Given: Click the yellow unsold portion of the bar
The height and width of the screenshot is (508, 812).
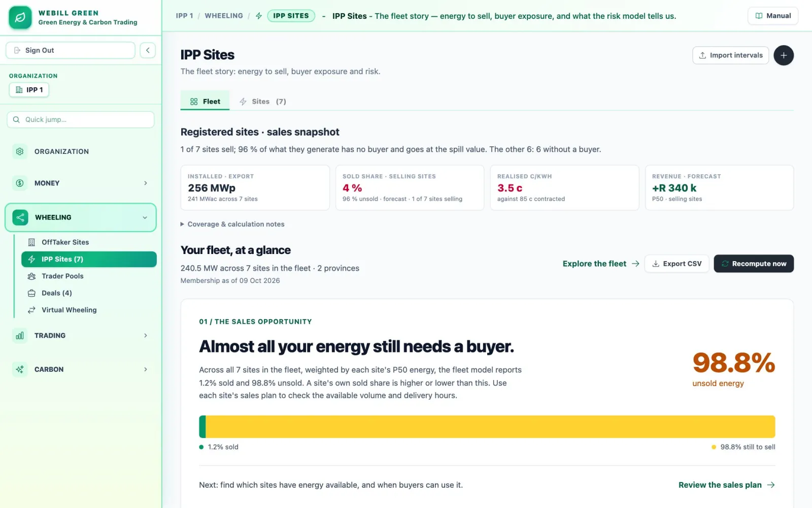Looking at the screenshot, I should coord(490,427).
